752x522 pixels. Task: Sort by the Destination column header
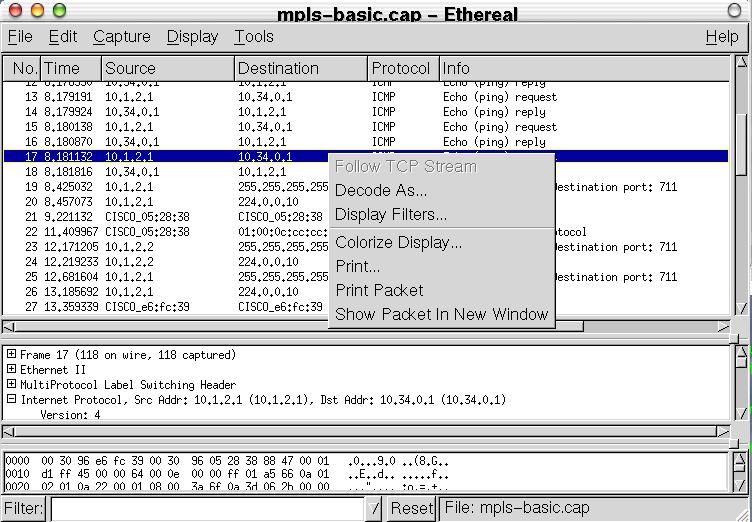point(301,69)
